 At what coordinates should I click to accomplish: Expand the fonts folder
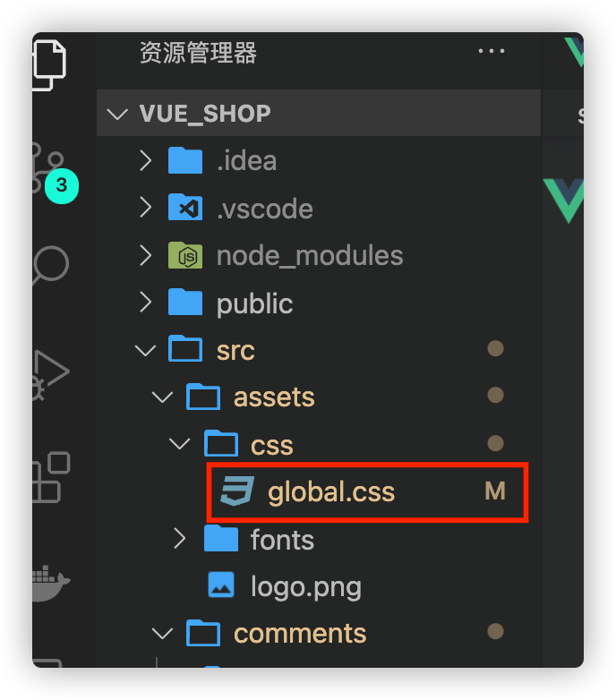point(282,539)
